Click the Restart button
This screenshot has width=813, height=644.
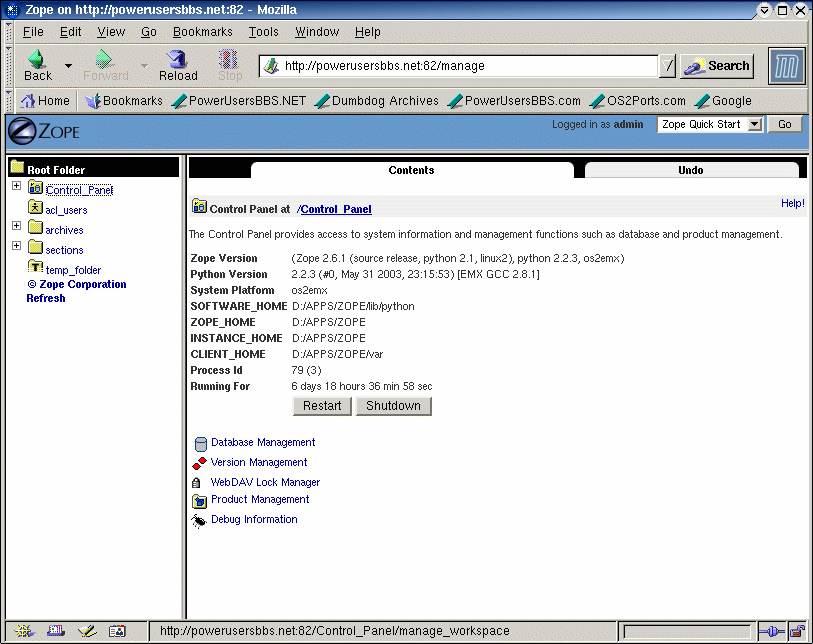(322, 406)
